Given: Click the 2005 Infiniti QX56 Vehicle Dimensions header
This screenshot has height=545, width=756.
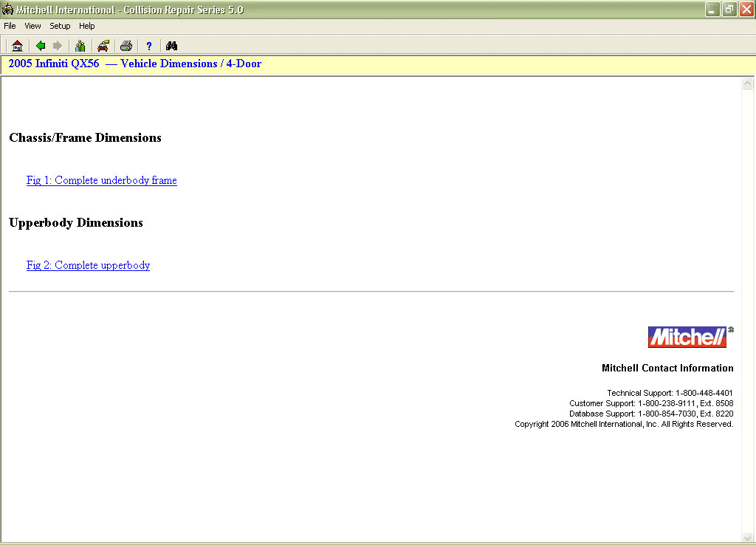Looking at the screenshot, I should 135,64.
